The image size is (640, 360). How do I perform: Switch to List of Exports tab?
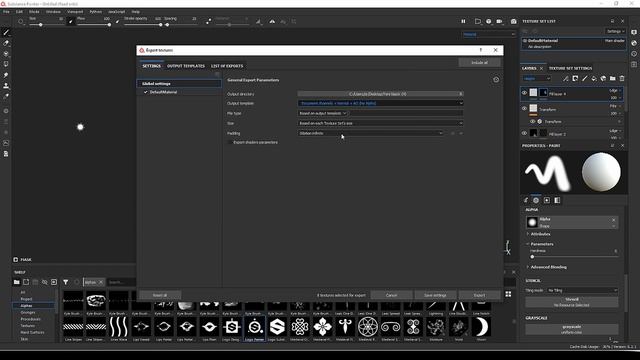[227, 66]
